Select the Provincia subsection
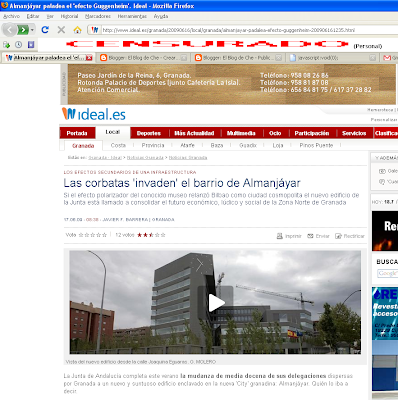This screenshot has width=398, height=400. click(153, 145)
